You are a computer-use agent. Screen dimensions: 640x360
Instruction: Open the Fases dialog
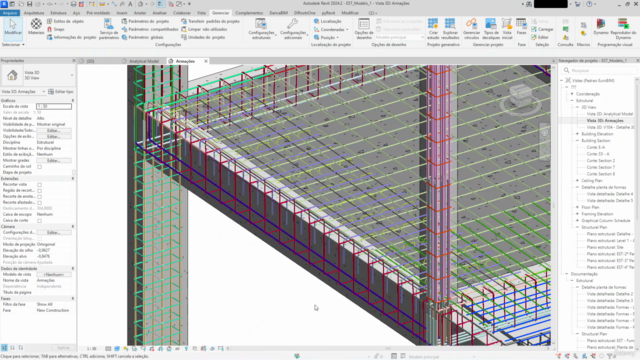pyautogui.click(x=521, y=27)
